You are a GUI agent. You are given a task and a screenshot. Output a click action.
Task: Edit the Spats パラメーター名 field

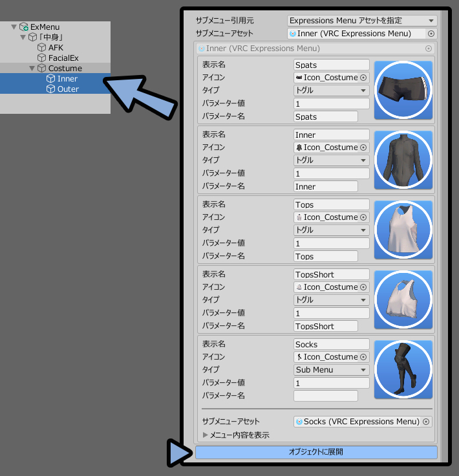click(x=326, y=116)
